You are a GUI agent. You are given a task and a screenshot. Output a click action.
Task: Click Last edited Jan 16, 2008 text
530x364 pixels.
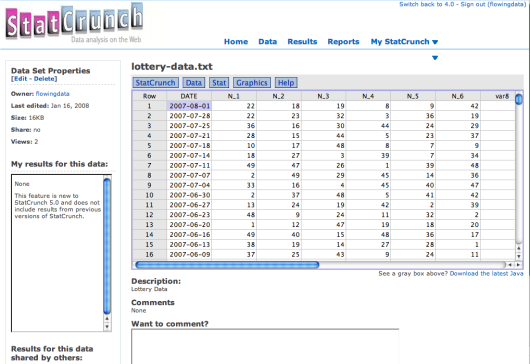[50, 106]
